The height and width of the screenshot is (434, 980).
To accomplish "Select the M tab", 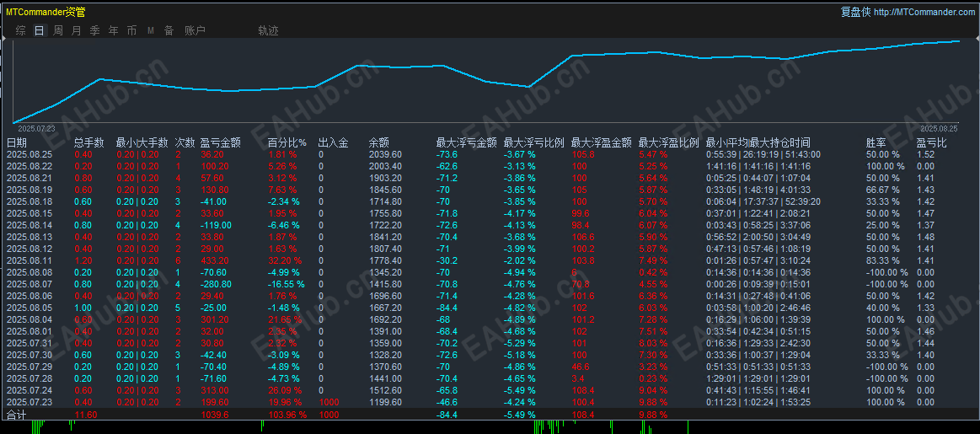I will [x=151, y=30].
